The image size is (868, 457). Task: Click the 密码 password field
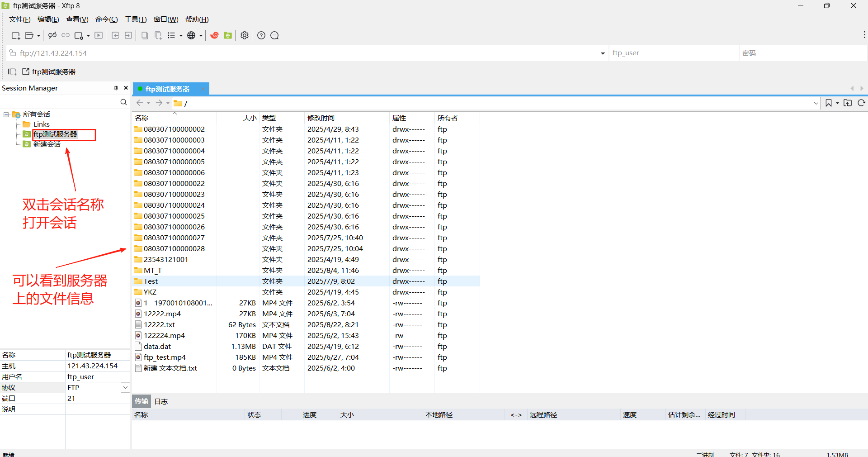pos(803,53)
